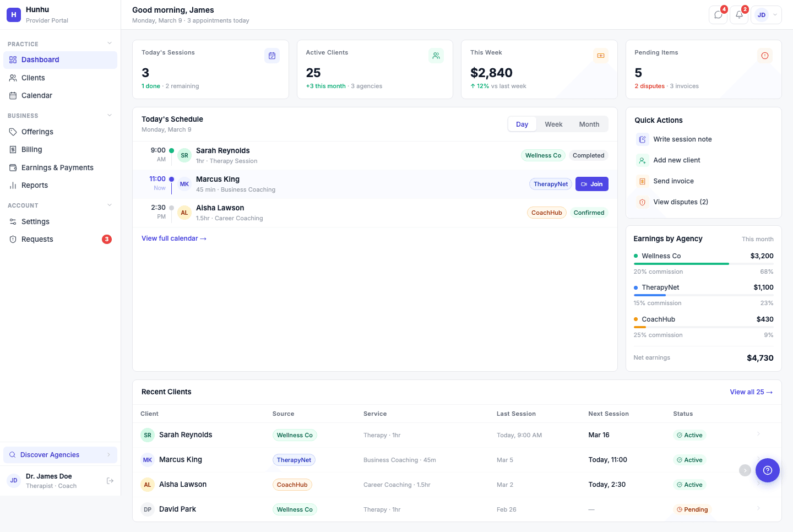Collapse the BUSINESS sidebar group
Viewport: 793px width, 532px height.
click(x=109, y=115)
